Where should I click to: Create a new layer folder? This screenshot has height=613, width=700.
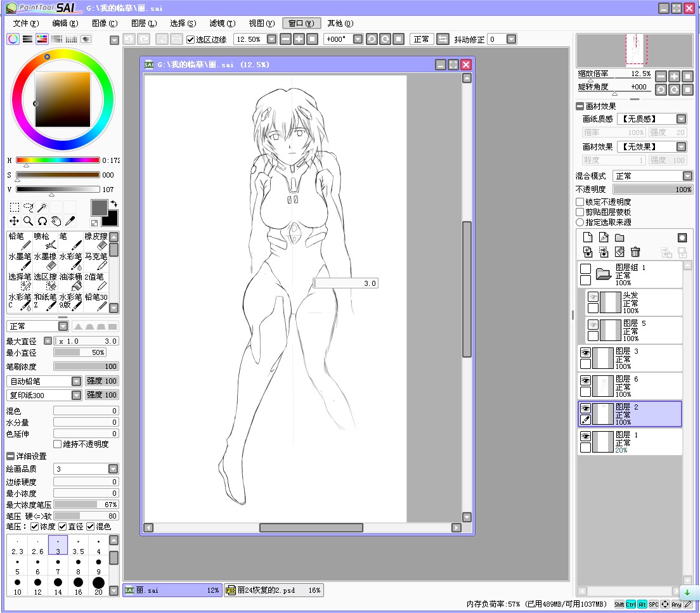click(619, 238)
